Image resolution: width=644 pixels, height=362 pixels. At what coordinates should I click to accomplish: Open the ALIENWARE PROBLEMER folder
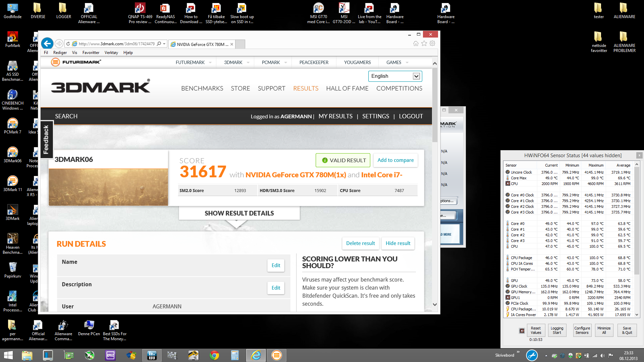click(624, 42)
